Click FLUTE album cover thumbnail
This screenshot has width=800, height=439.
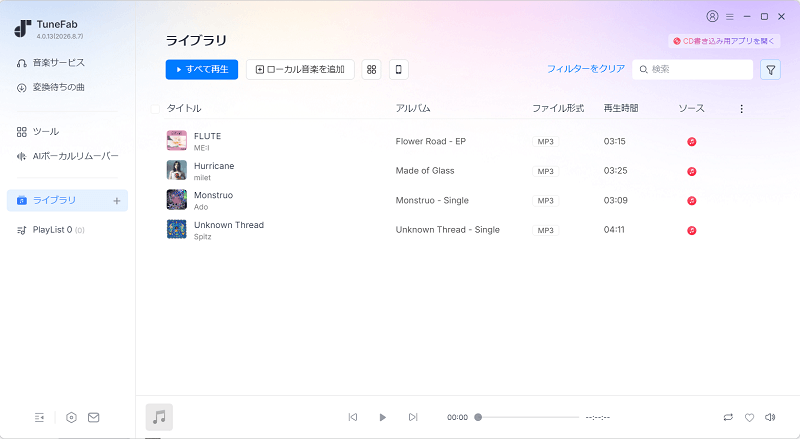click(x=177, y=140)
